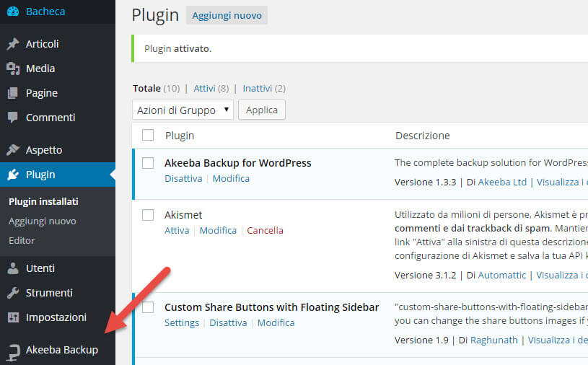Open the Pagine menu item
This screenshot has width=588, height=365.
(x=42, y=93)
